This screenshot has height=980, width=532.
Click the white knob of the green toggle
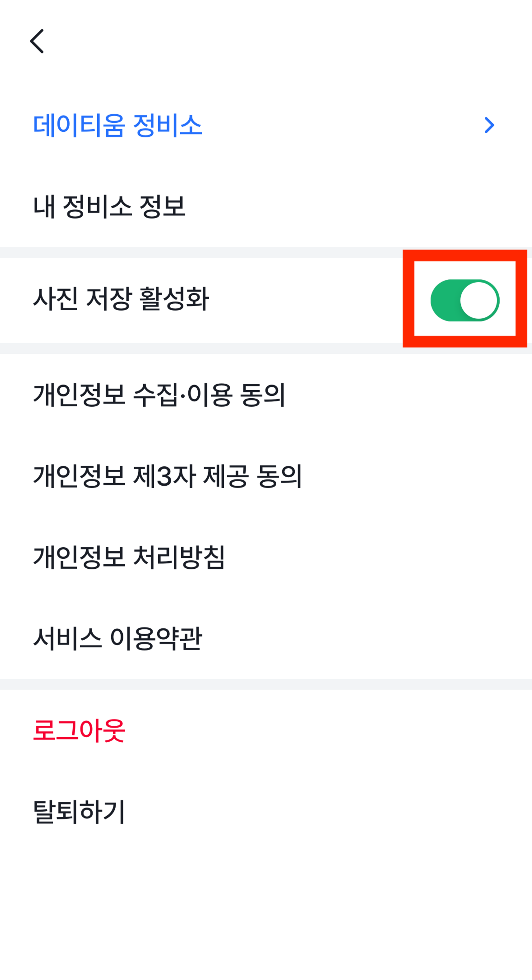point(479,300)
